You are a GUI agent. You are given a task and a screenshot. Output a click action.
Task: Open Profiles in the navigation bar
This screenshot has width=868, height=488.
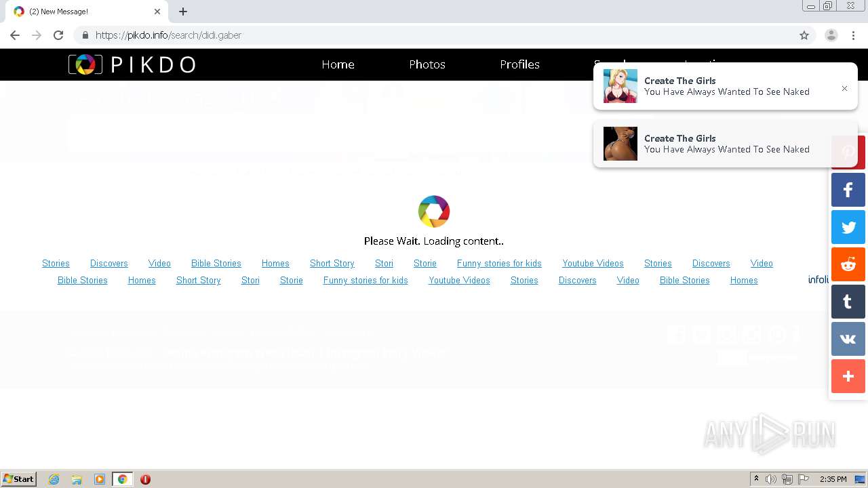pyautogui.click(x=519, y=64)
